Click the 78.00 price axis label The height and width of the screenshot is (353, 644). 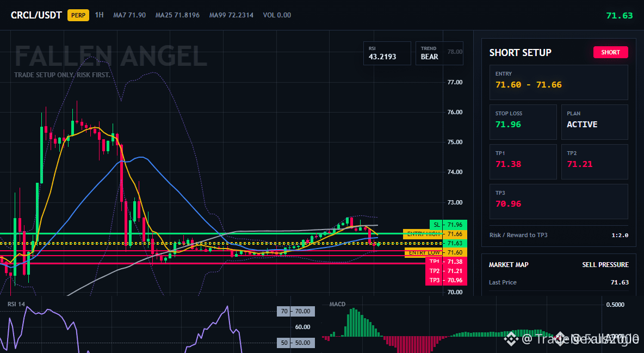click(x=455, y=52)
